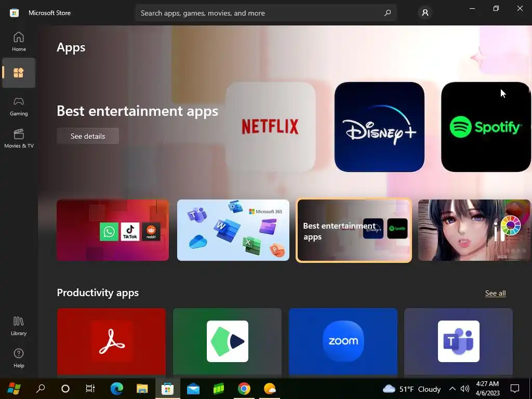The height and width of the screenshot is (399, 532).
Task: Open Help in the sidebar
Action: 19,358
